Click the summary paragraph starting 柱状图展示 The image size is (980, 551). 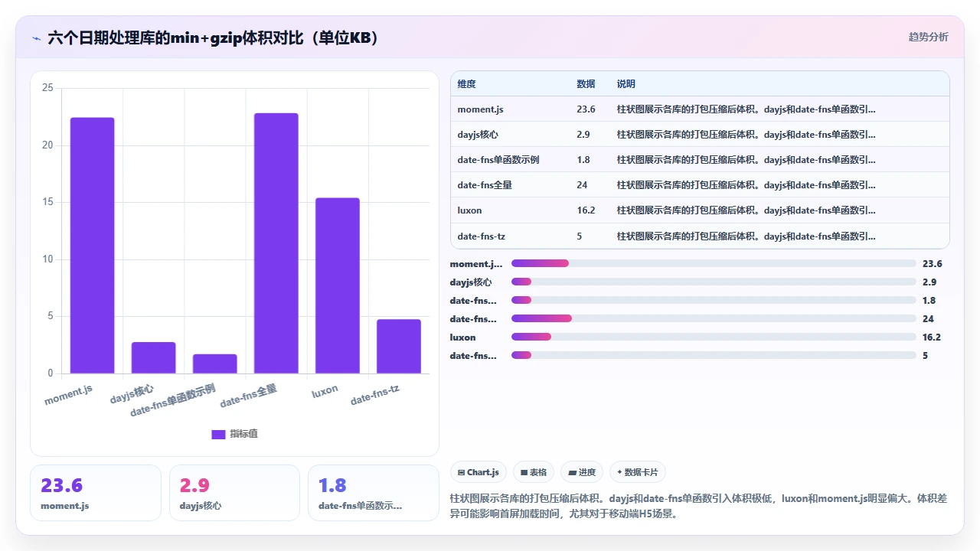699,506
